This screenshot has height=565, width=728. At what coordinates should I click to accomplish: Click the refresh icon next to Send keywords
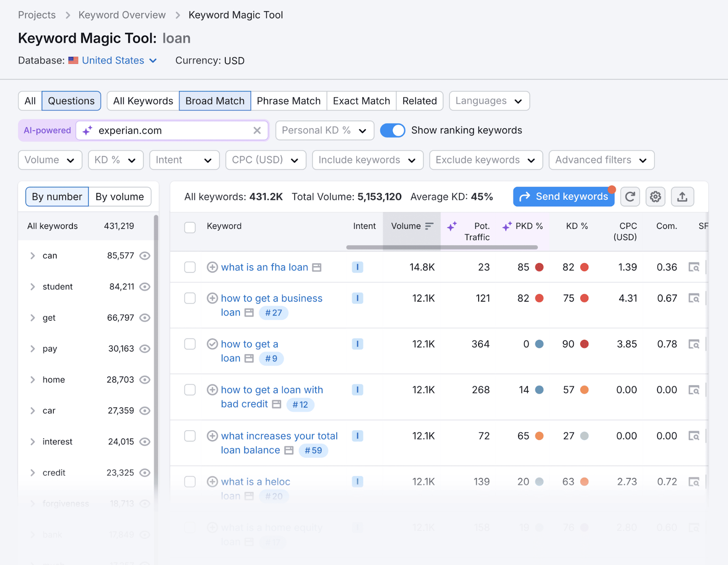pos(630,197)
